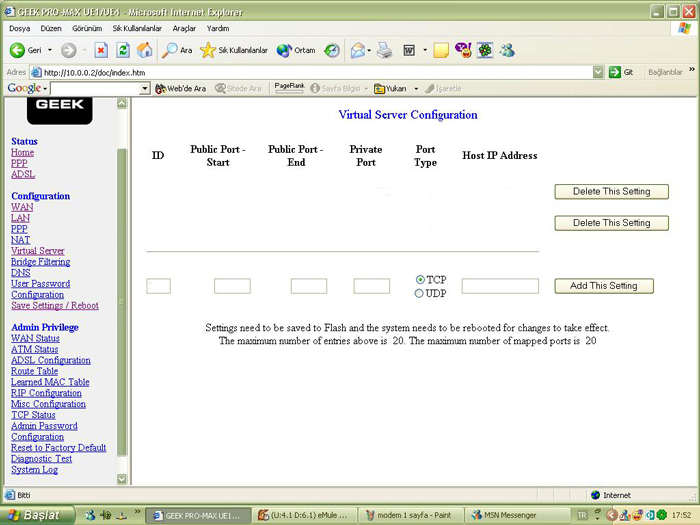
Task: Open the Mail button dropdown arrow
Action: (369, 50)
